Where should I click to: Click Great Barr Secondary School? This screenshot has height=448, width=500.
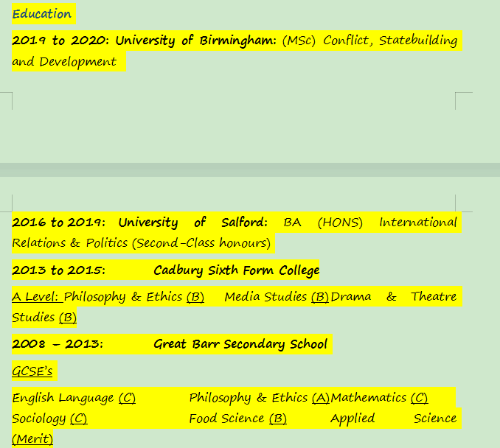coord(240,344)
